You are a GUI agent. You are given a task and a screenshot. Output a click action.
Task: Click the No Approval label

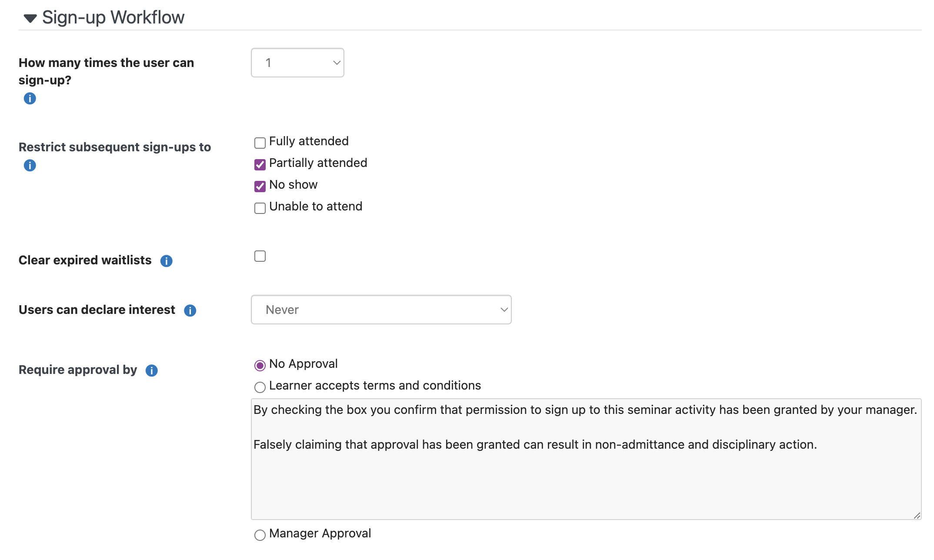pos(304,364)
